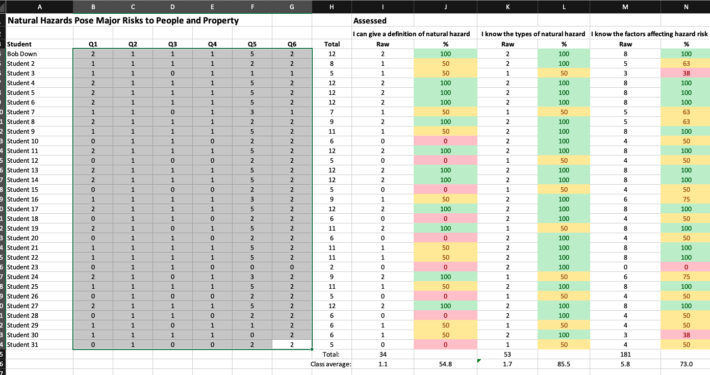Click the Q1 header cell

tap(93, 44)
